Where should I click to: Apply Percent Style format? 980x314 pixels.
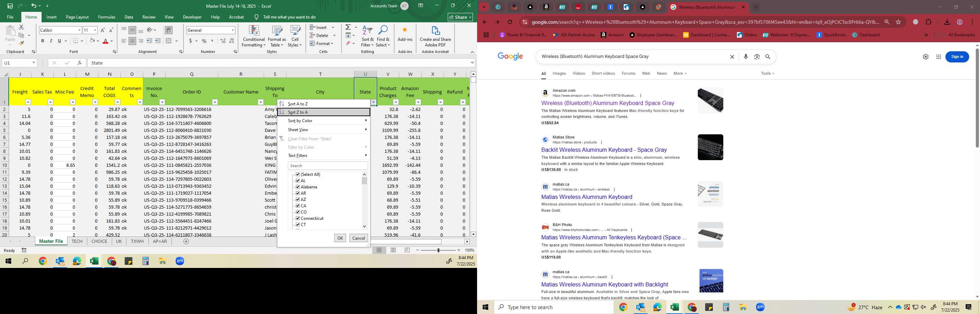pos(204,41)
